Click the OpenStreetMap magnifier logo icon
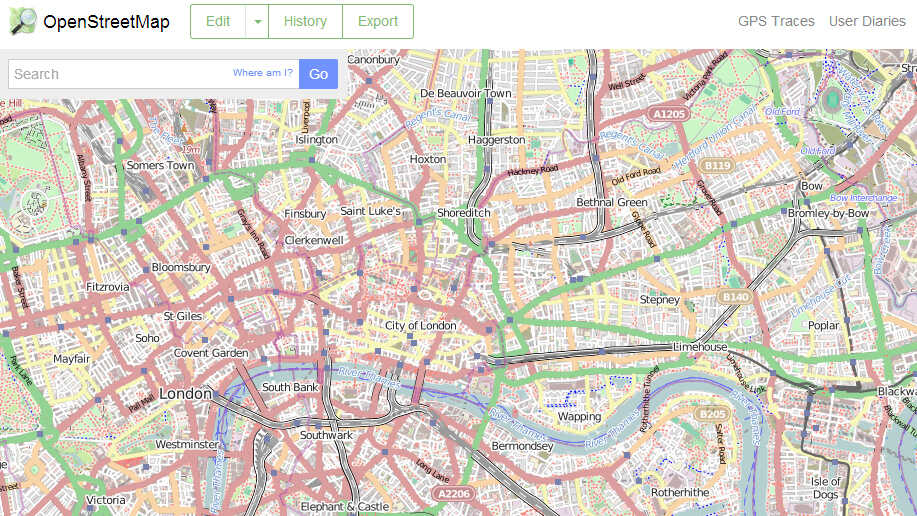 (23, 22)
